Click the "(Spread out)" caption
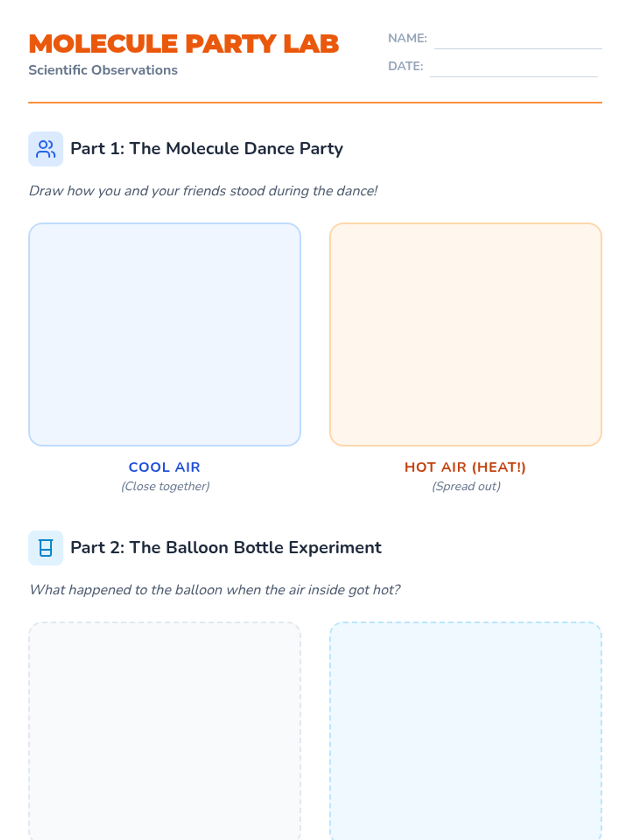Viewport: 630px width, 840px height. click(466, 487)
